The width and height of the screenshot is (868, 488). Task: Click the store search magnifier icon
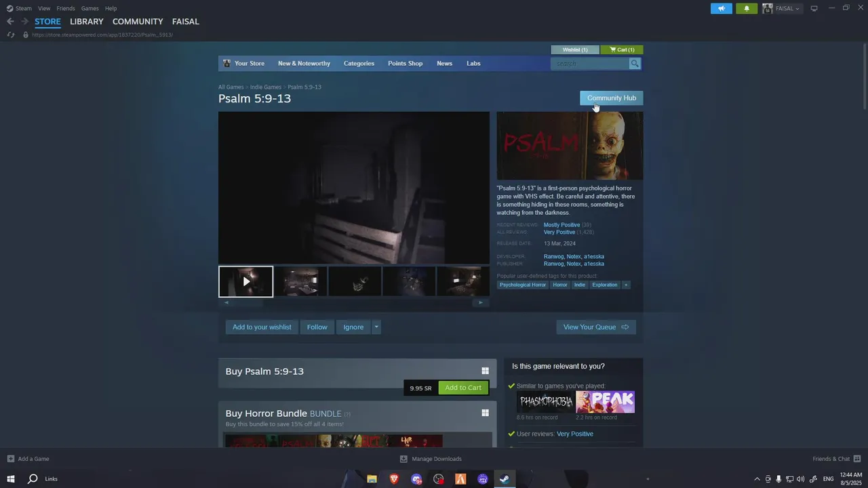click(x=635, y=64)
